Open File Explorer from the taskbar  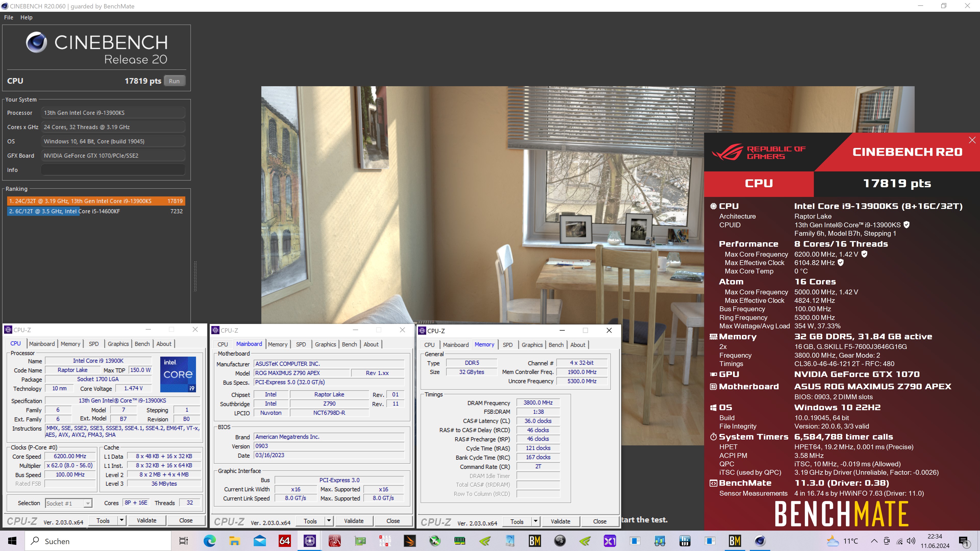(x=234, y=541)
